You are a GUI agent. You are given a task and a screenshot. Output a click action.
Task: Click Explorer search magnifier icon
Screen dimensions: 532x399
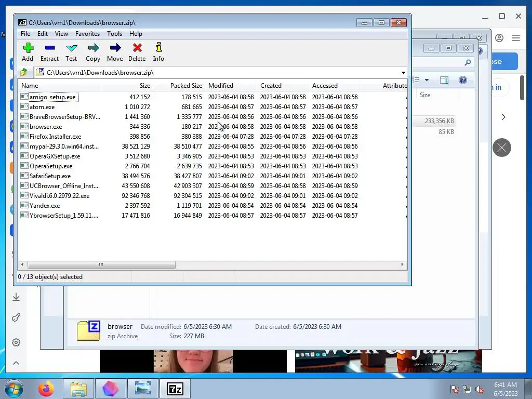[468, 62]
